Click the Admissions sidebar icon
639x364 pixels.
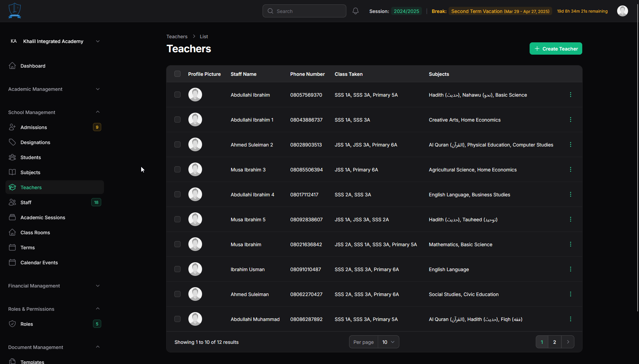click(12, 127)
